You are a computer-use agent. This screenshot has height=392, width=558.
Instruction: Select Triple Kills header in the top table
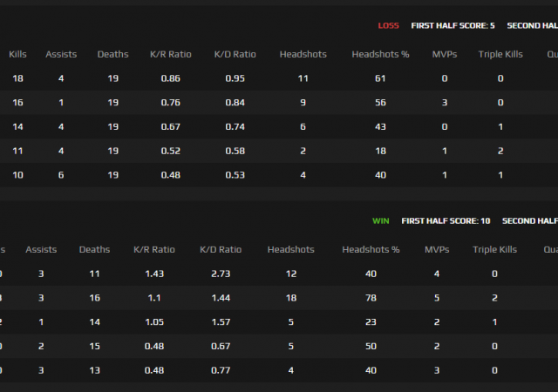(x=500, y=54)
